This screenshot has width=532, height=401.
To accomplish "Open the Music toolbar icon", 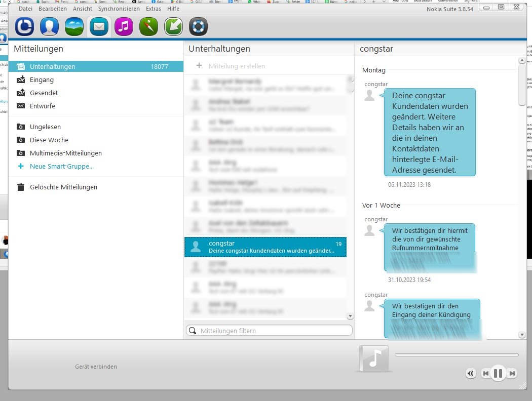I will (124, 26).
